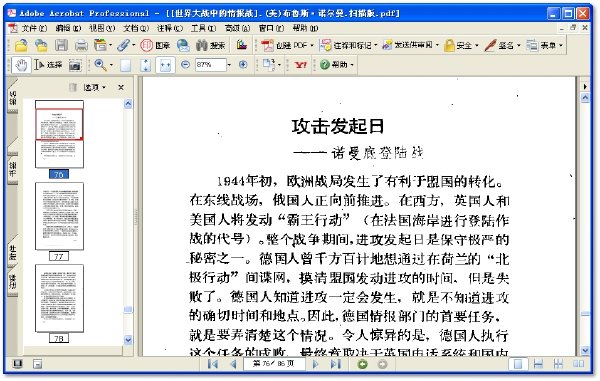The width and height of the screenshot is (600, 381).
Task: Open the 注释(C) menu
Action: [x=170, y=28]
